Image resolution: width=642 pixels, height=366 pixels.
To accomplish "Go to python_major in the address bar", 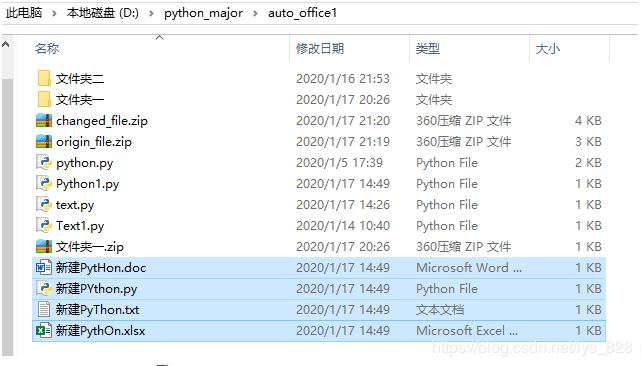I will pyautogui.click(x=203, y=13).
